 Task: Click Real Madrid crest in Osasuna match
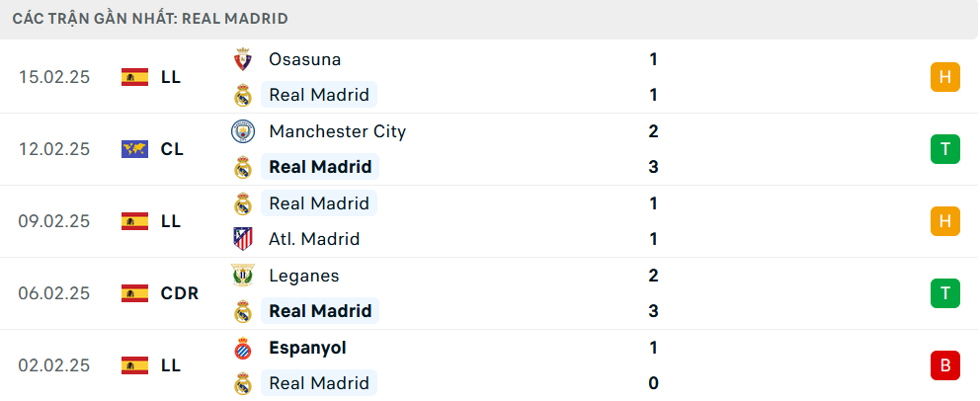(x=242, y=96)
